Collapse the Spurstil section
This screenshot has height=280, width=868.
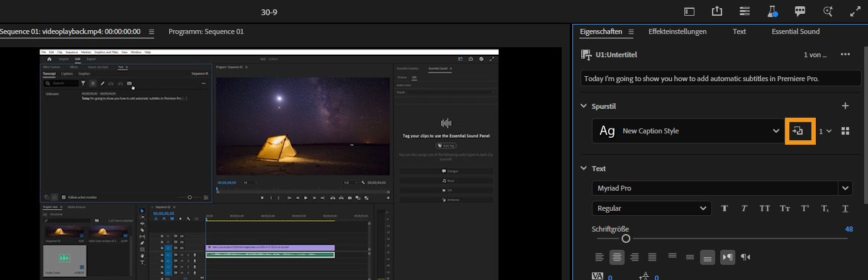[583, 106]
